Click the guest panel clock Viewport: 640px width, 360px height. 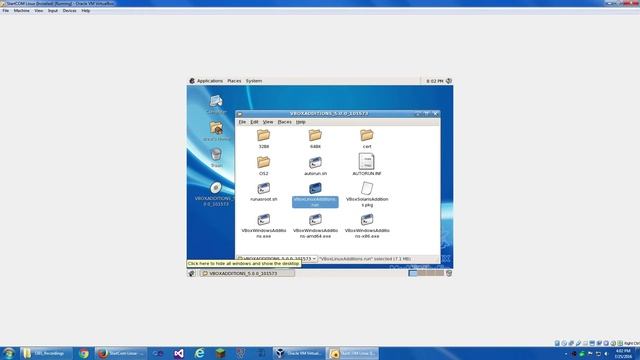click(434, 81)
